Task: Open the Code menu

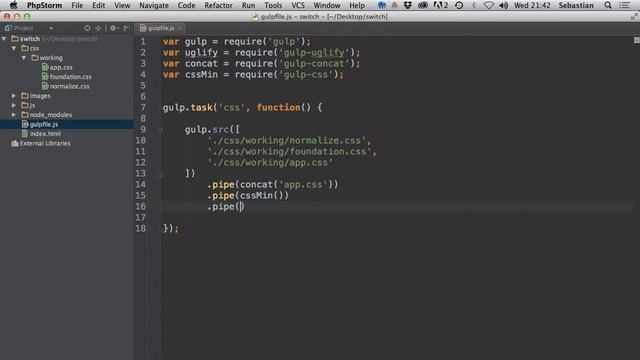Action: [x=187, y=5]
